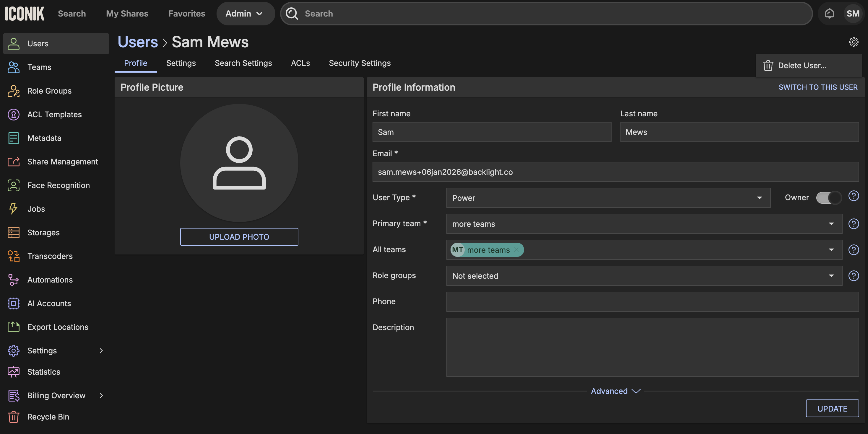Expand the Billing Overview submenu arrow
The height and width of the screenshot is (434, 868).
101,396
